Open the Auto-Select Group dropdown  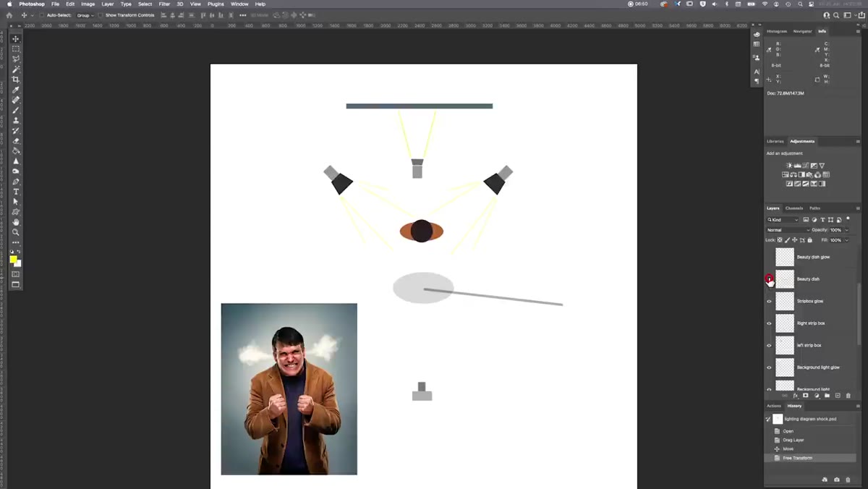point(85,15)
